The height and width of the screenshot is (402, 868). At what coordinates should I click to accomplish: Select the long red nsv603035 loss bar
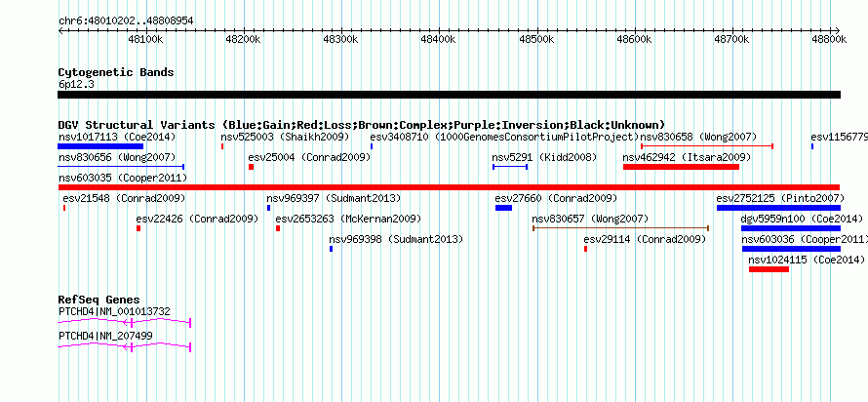pyautogui.click(x=449, y=187)
